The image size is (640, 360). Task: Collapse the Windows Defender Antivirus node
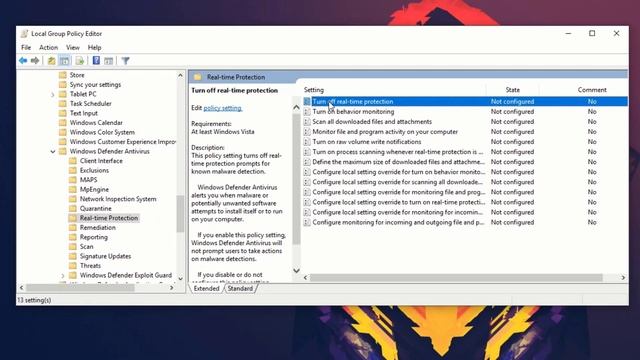click(53, 151)
